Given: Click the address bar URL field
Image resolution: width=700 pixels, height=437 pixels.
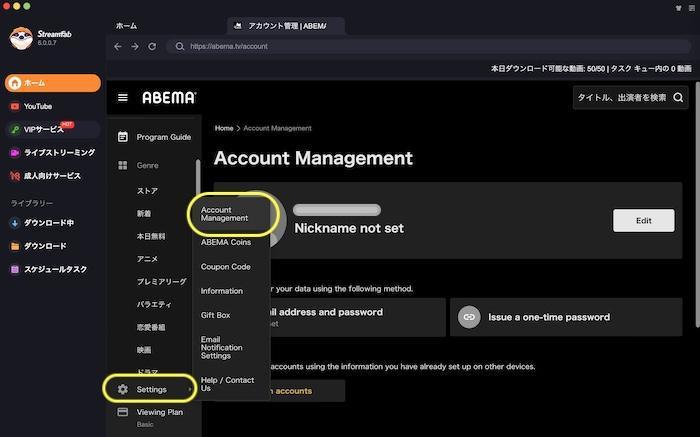Looking at the screenshot, I should click(429, 46).
